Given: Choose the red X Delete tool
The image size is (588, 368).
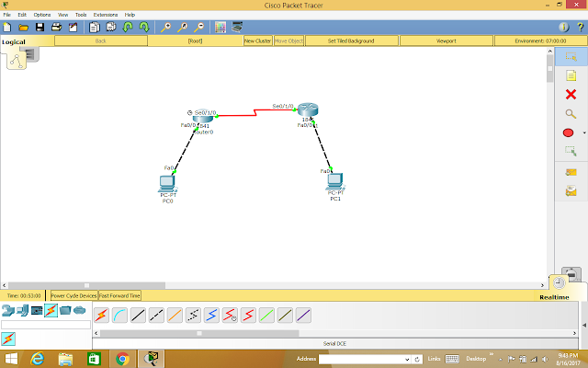Looking at the screenshot, I should 571,94.
